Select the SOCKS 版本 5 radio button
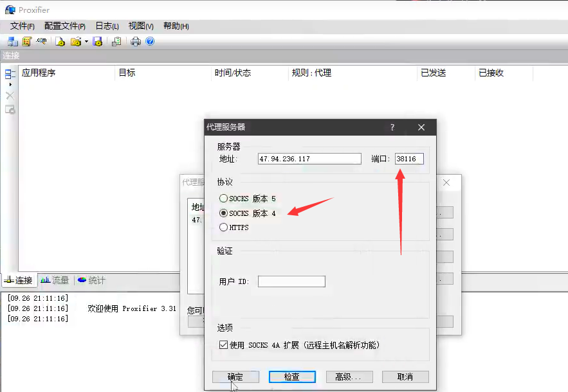568x392 pixels. tap(224, 199)
